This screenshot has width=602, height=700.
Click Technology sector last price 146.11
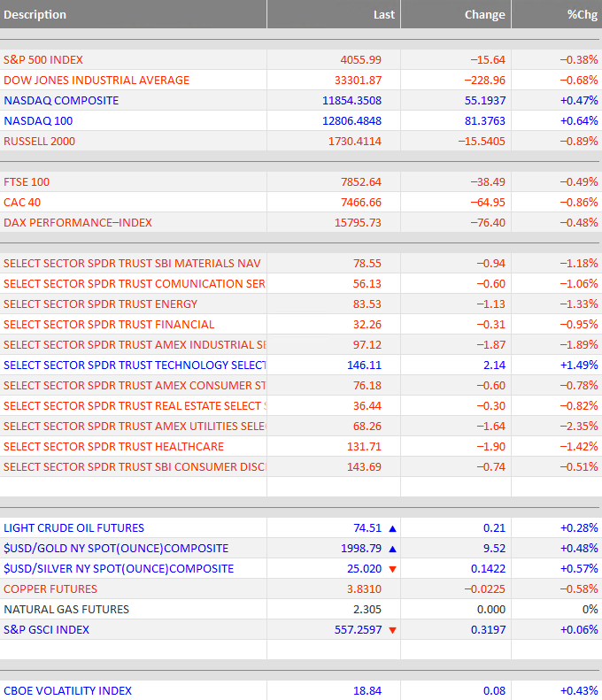[365, 365]
